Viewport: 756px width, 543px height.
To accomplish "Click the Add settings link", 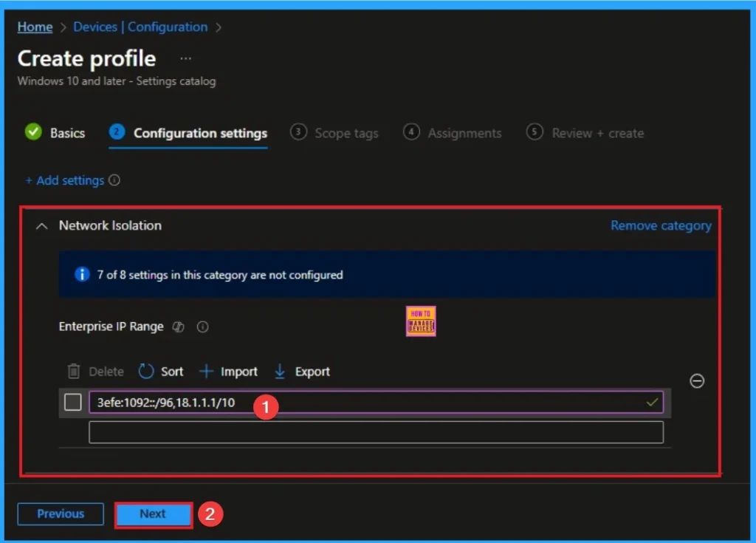I will [x=72, y=180].
